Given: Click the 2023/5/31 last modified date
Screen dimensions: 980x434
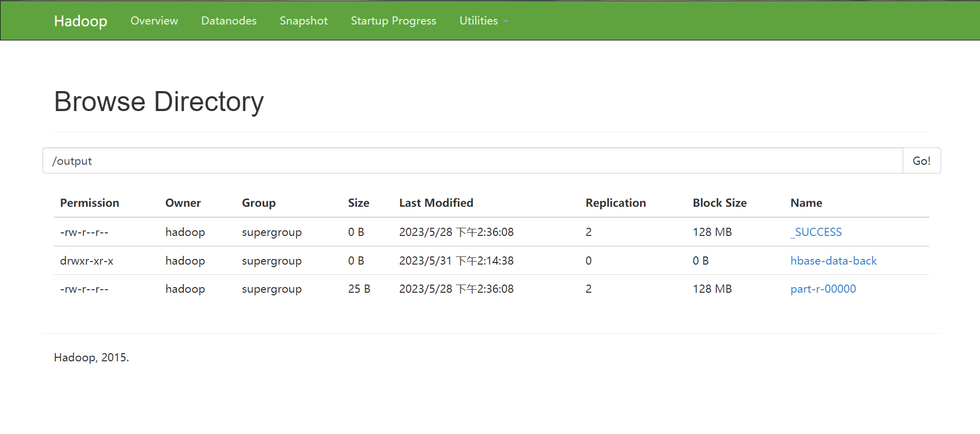Looking at the screenshot, I should tap(456, 261).
